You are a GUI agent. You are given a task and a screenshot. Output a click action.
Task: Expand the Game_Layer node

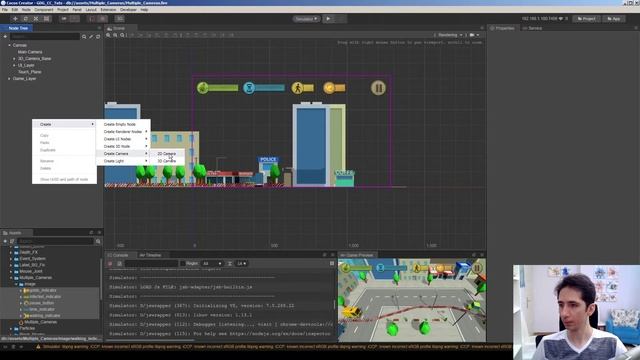tap(9, 78)
